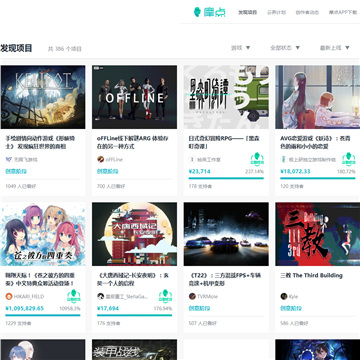Open the AVG恋爱游戏 kimono girls cover image
360x360 pixels.
pyautogui.click(x=318, y=97)
